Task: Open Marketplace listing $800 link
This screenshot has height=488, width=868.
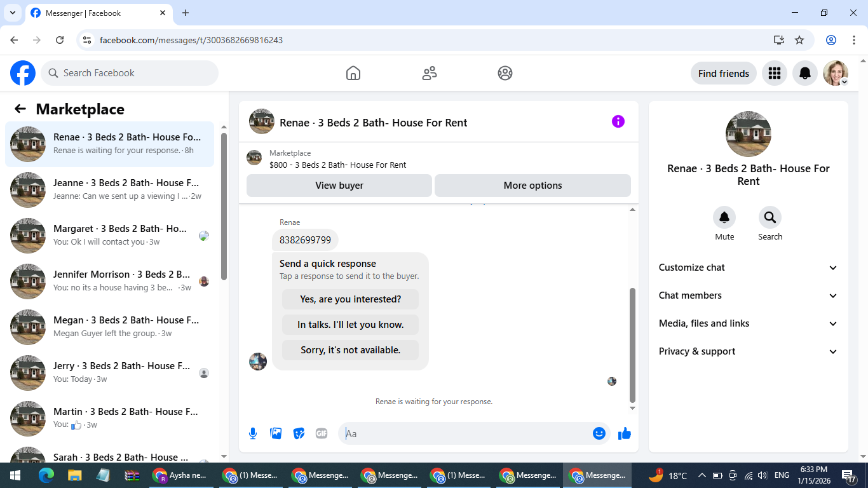Action: point(337,165)
